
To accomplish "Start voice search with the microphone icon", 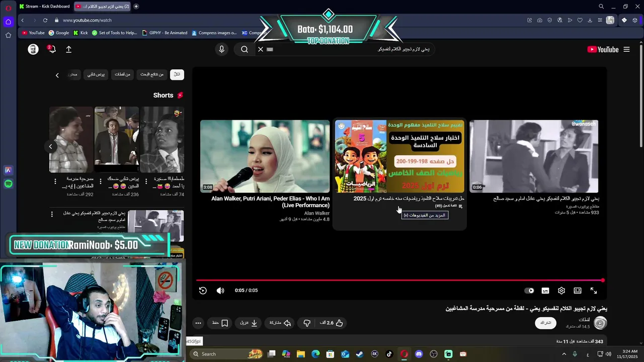I will [x=221, y=49].
